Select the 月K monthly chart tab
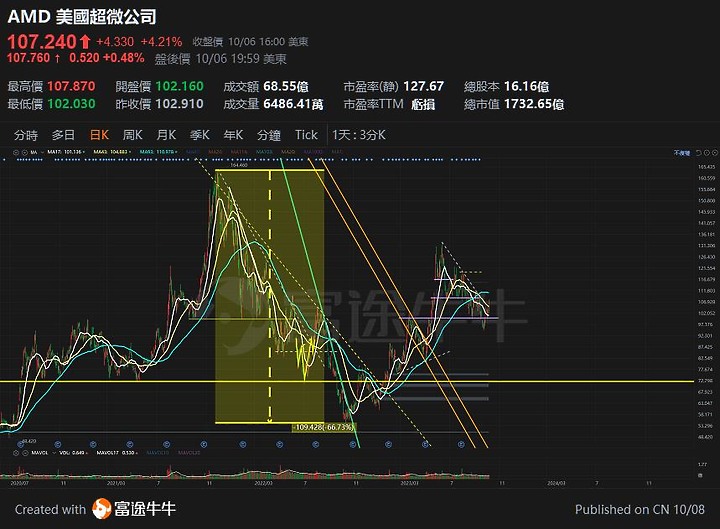The width and height of the screenshot is (720, 529). click(x=166, y=135)
